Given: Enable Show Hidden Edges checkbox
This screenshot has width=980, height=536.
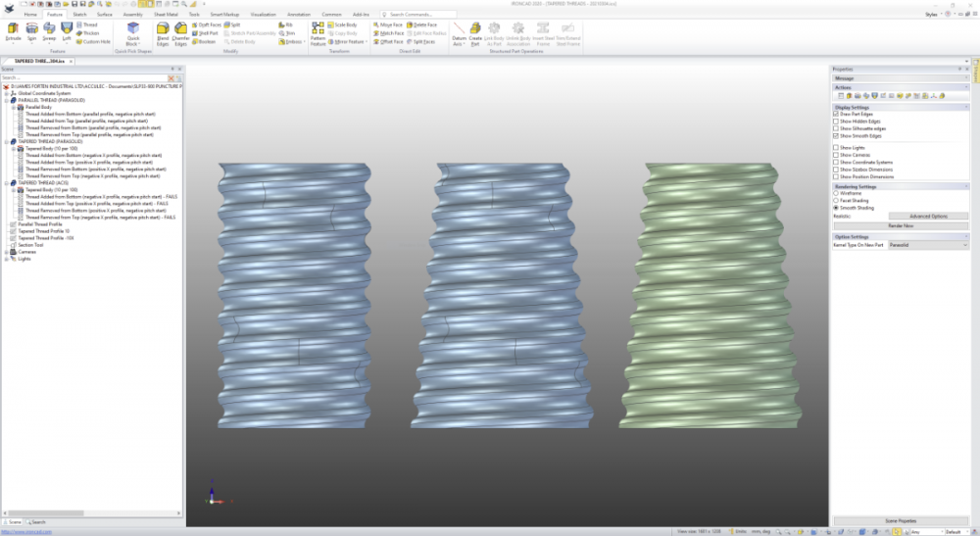Looking at the screenshot, I should 836,122.
